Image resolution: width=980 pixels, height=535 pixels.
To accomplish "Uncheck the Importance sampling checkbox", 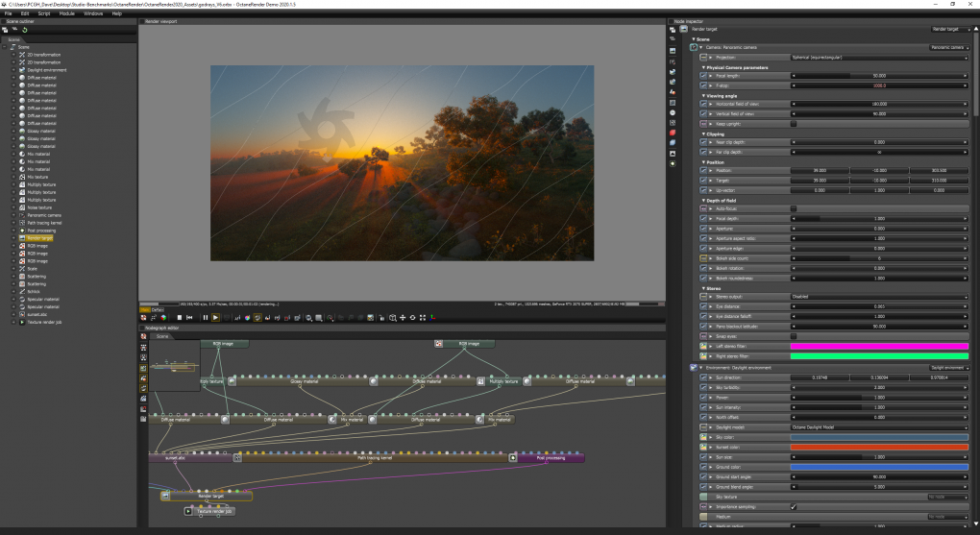I will coord(794,507).
